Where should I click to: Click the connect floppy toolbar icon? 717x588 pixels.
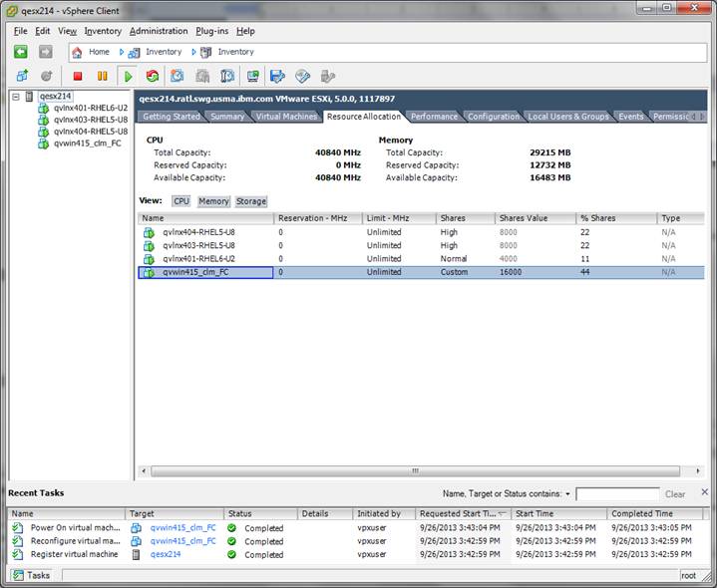(x=277, y=76)
